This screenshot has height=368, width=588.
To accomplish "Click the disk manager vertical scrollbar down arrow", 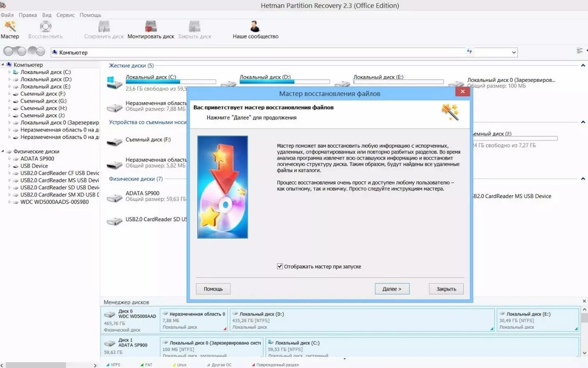I will (584, 353).
